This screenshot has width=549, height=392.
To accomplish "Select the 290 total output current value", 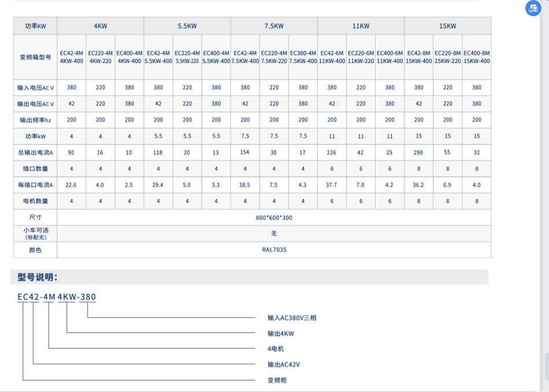I will coord(418,153).
